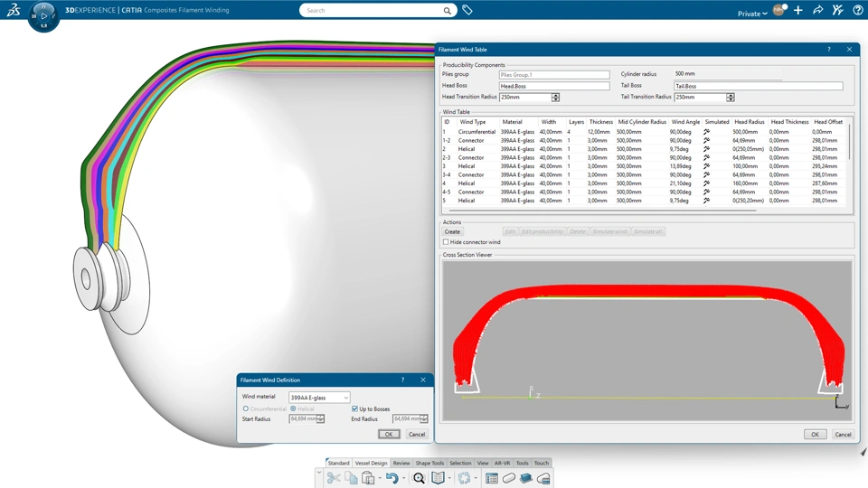Open the collaboration tools icon

pyautogui.click(x=837, y=10)
